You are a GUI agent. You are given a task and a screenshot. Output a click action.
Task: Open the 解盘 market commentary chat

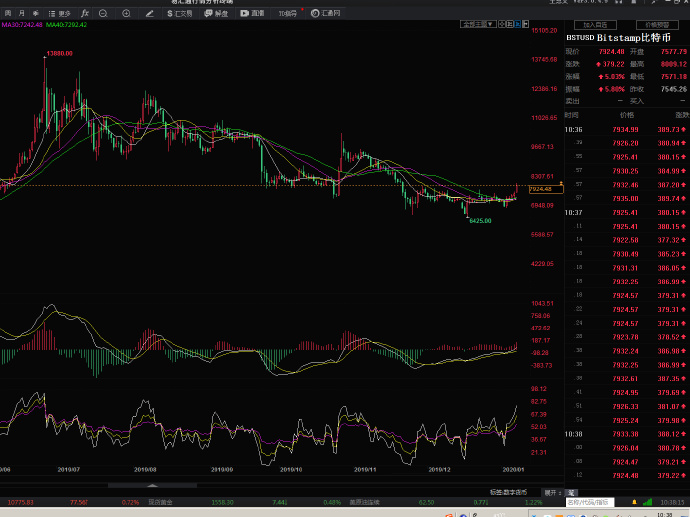pos(216,14)
